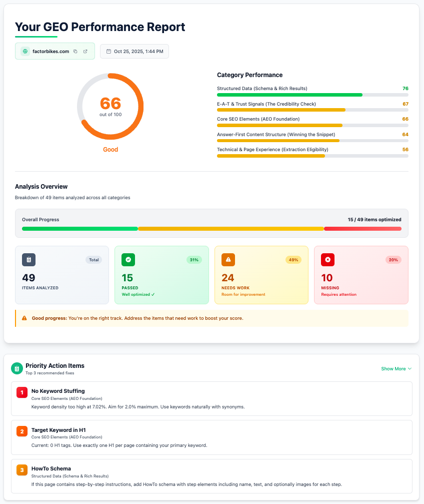
Task: Open the Target Keyword in H1 action item
Action: click(x=212, y=437)
